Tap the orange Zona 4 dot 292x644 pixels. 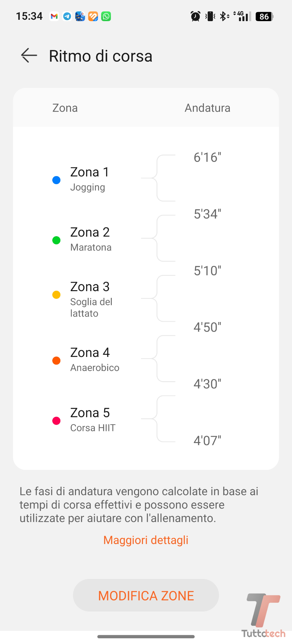[57, 361]
